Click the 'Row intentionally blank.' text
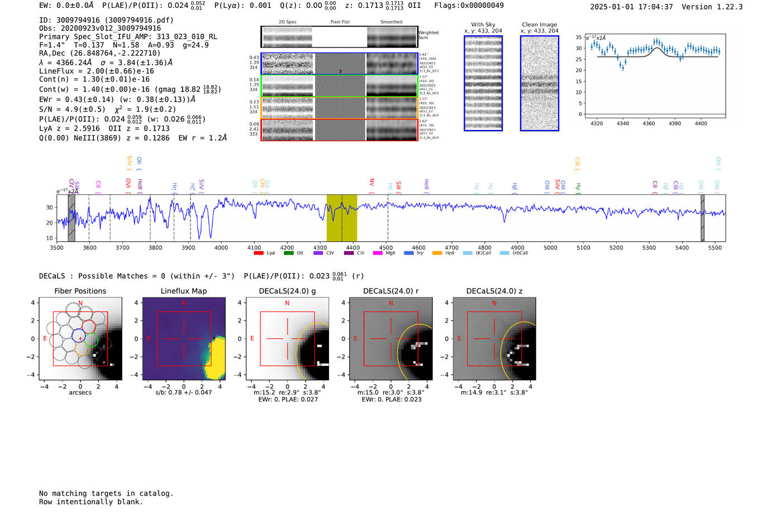Image resolution: width=782 pixels, height=532 pixels. tap(91, 502)
